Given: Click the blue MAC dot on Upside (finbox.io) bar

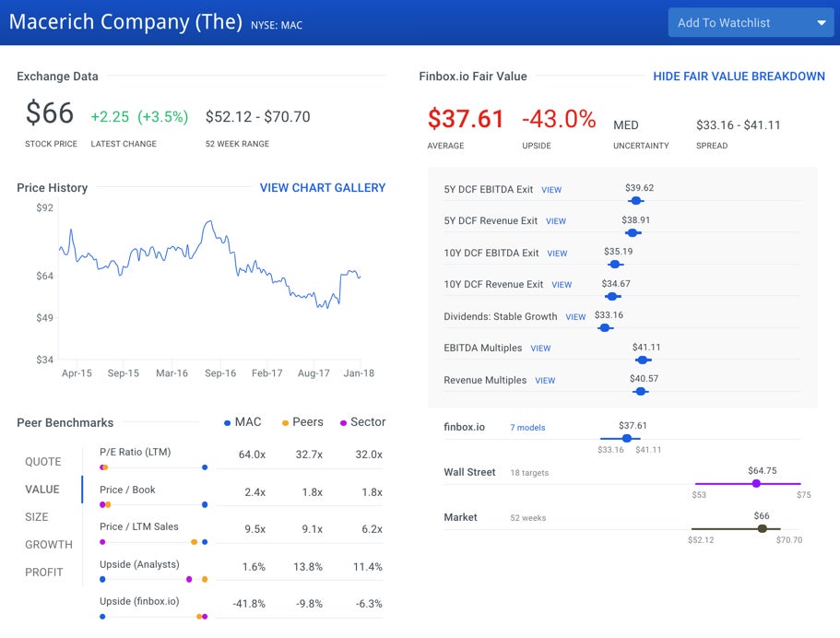Looking at the screenshot, I should coord(102,617).
